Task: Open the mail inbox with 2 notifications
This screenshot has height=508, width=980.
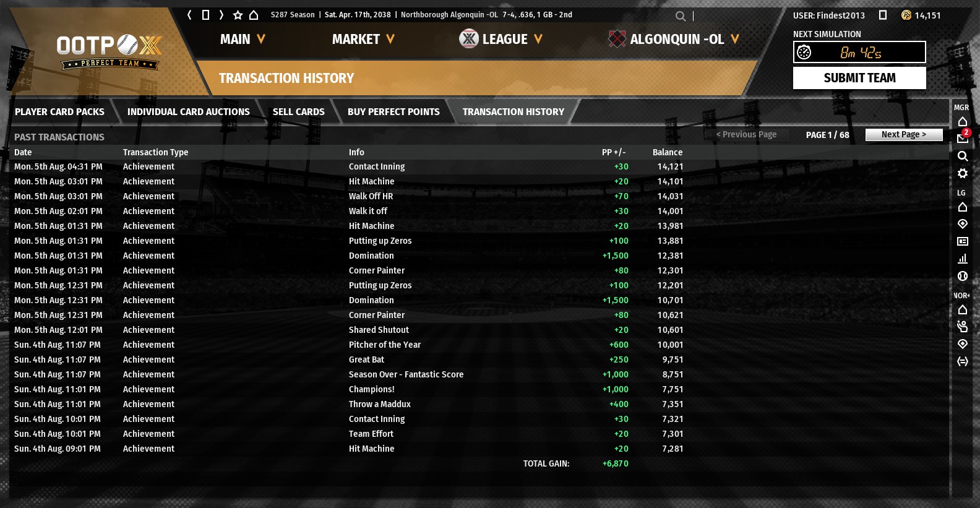Action: pyautogui.click(x=963, y=137)
